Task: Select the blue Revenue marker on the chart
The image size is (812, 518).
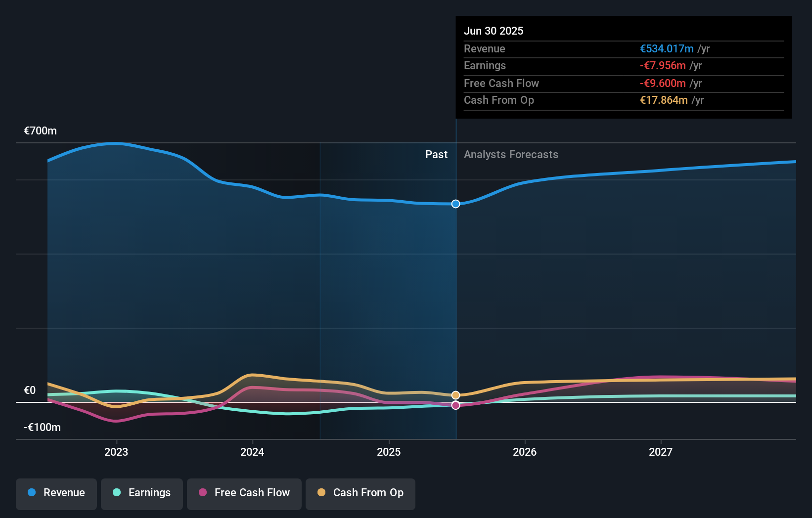Action: pos(455,203)
